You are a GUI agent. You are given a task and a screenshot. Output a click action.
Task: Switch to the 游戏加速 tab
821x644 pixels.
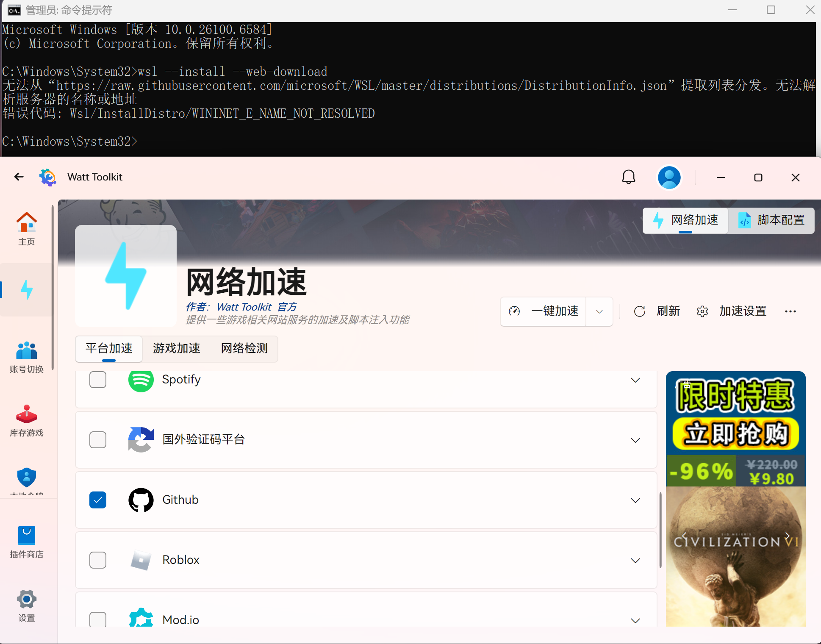coord(176,348)
